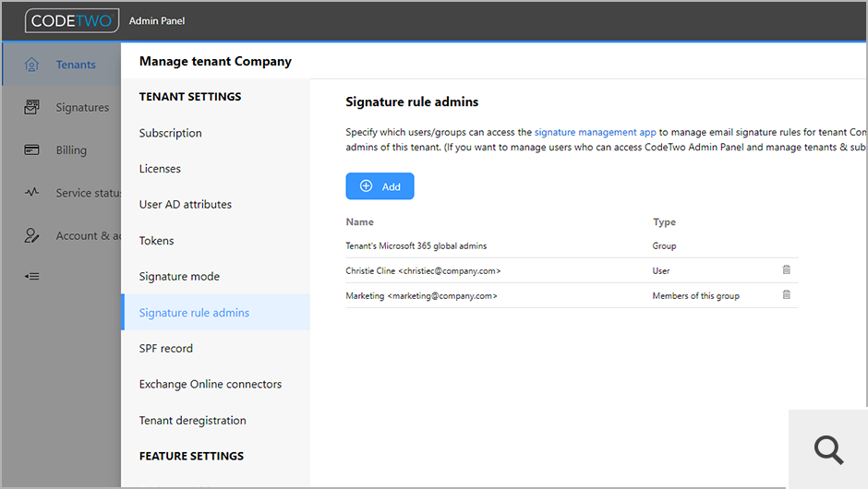Image resolution: width=868 pixels, height=489 pixels.
Task: Click the Tenants house icon in sidebar
Action: [x=32, y=65]
